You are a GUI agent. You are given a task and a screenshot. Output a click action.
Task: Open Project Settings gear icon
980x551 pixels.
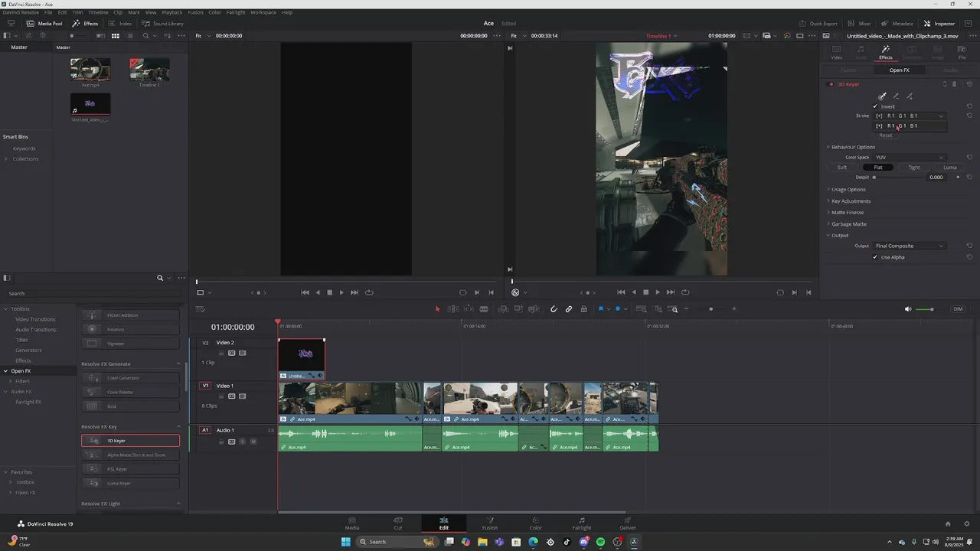[x=966, y=524]
